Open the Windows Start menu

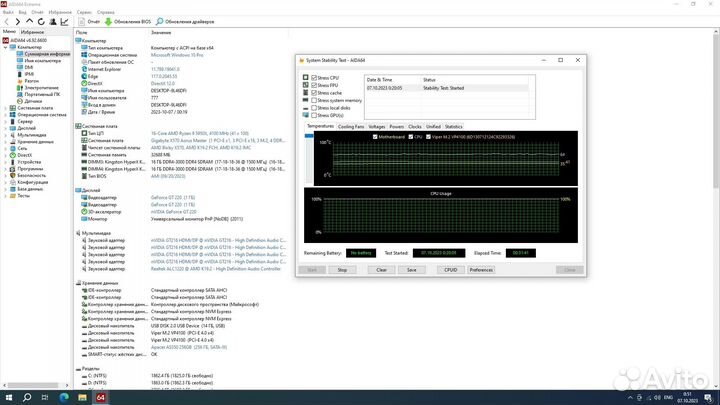9,397
